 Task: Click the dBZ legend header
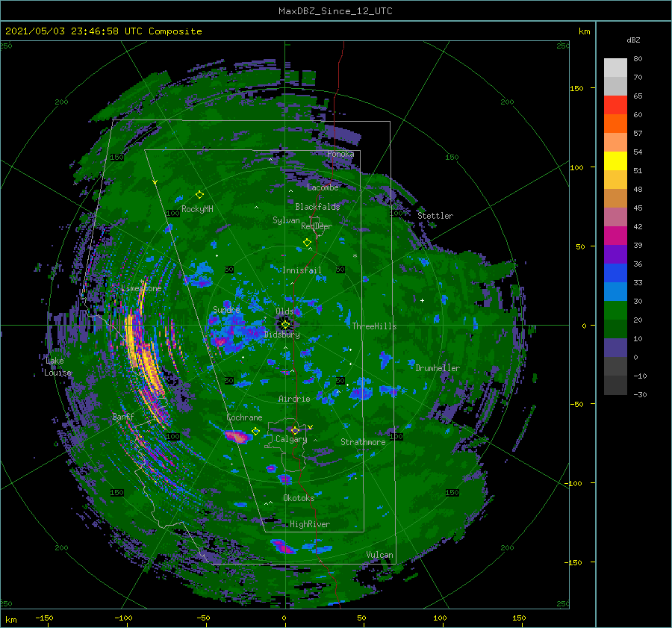633,40
